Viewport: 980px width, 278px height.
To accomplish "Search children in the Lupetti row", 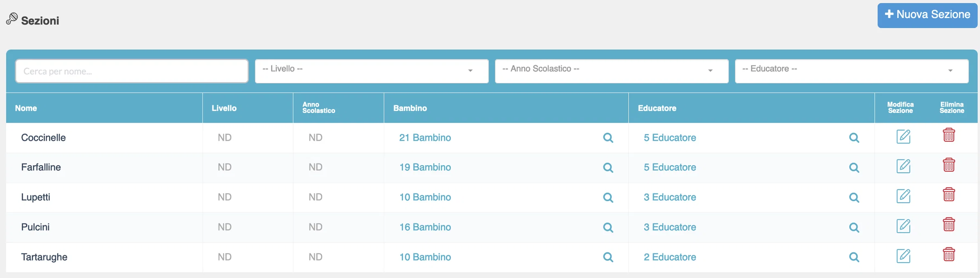I will (608, 197).
